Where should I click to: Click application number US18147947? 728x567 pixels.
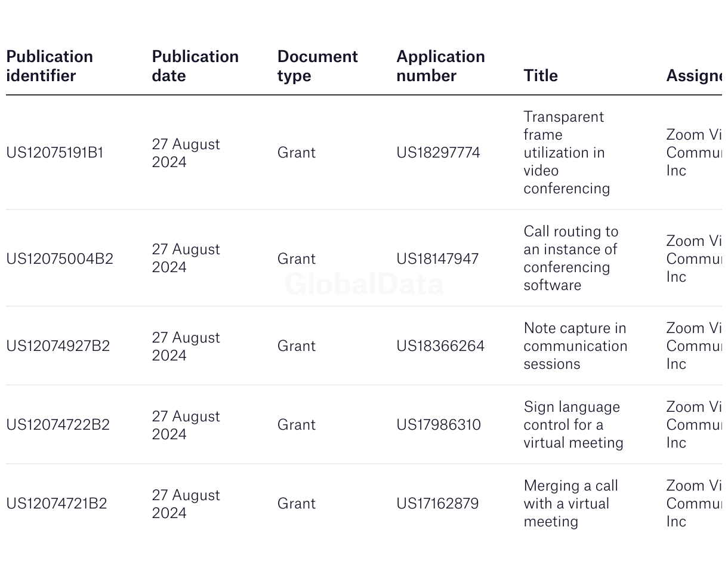coord(437,259)
